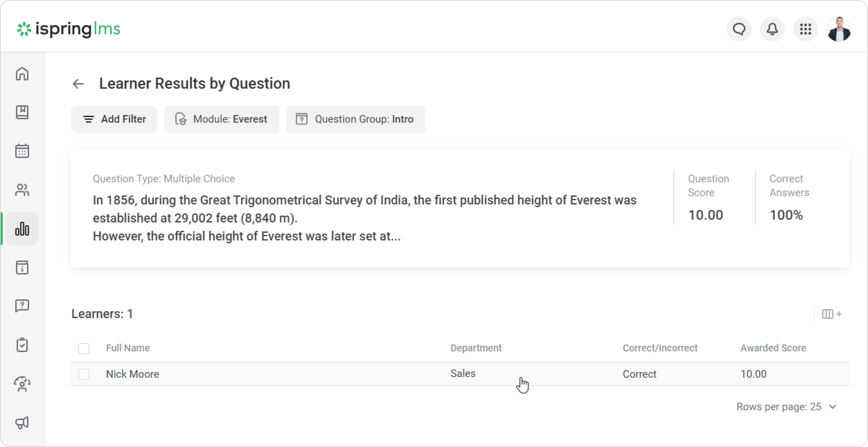Open the Question Group: Intro filter
868x447 pixels.
pyautogui.click(x=356, y=119)
